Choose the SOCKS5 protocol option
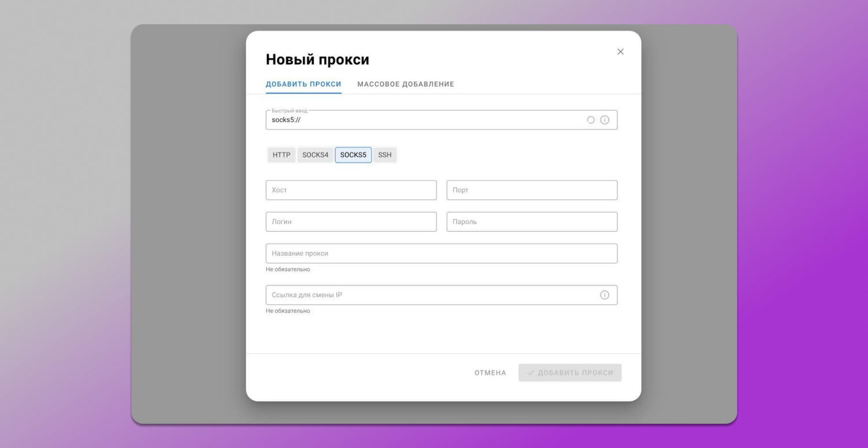The height and width of the screenshot is (448, 868). [353, 155]
